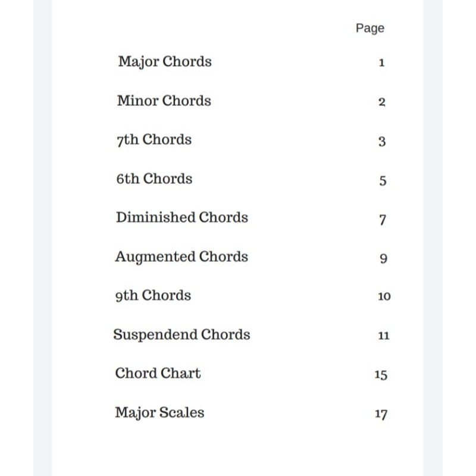Screen dimensions: 476x476
Task: Click the Page column header
Action: (x=370, y=29)
